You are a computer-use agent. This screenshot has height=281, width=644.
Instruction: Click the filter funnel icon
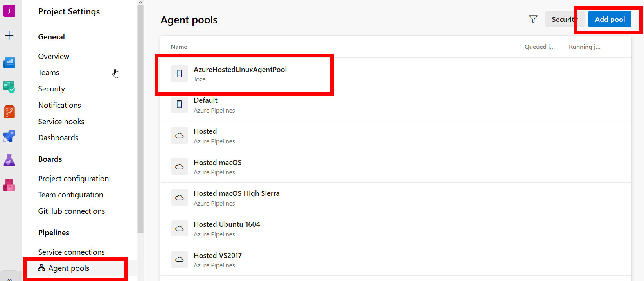coord(533,19)
